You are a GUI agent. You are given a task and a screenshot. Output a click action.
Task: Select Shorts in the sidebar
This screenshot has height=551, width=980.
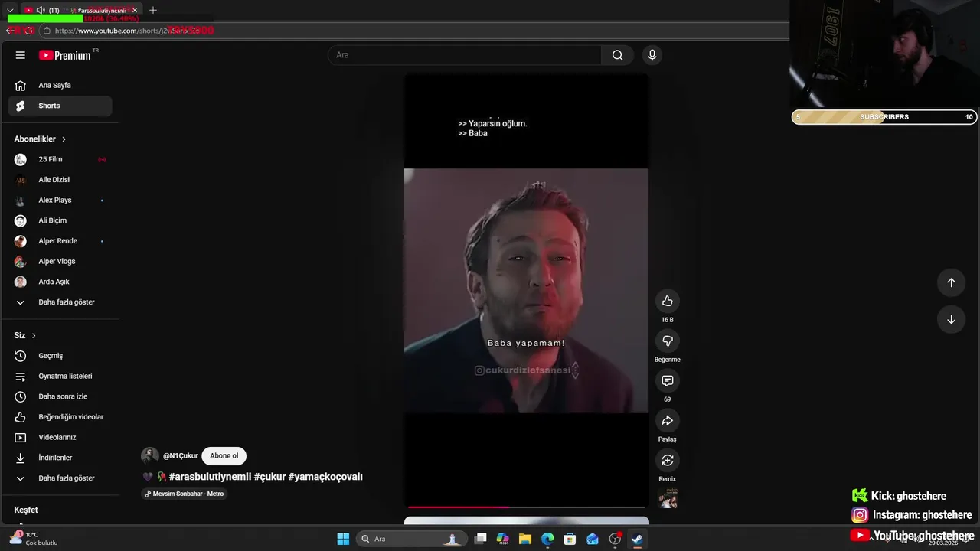60,106
